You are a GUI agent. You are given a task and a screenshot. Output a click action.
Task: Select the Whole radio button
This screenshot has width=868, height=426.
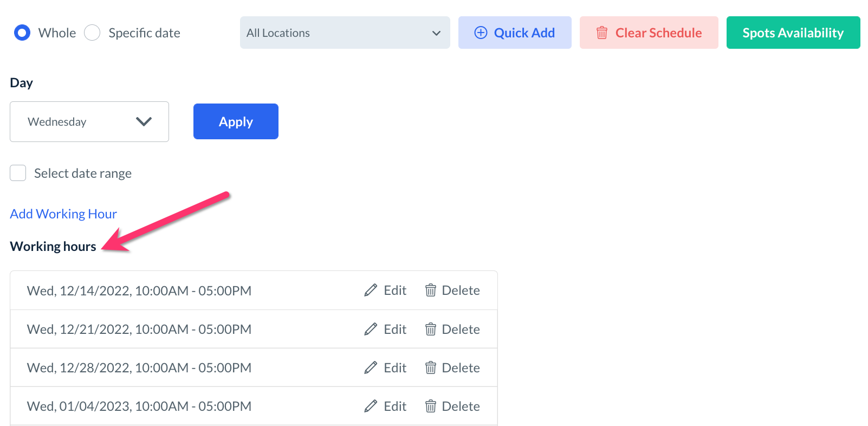coord(22,33)
